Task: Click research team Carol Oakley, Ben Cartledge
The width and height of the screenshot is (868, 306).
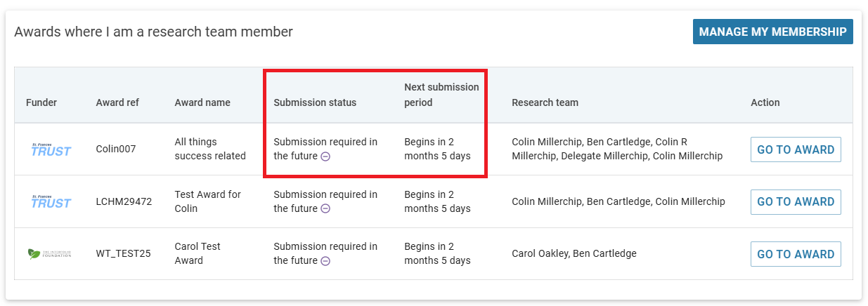Action: click(574, 254)
